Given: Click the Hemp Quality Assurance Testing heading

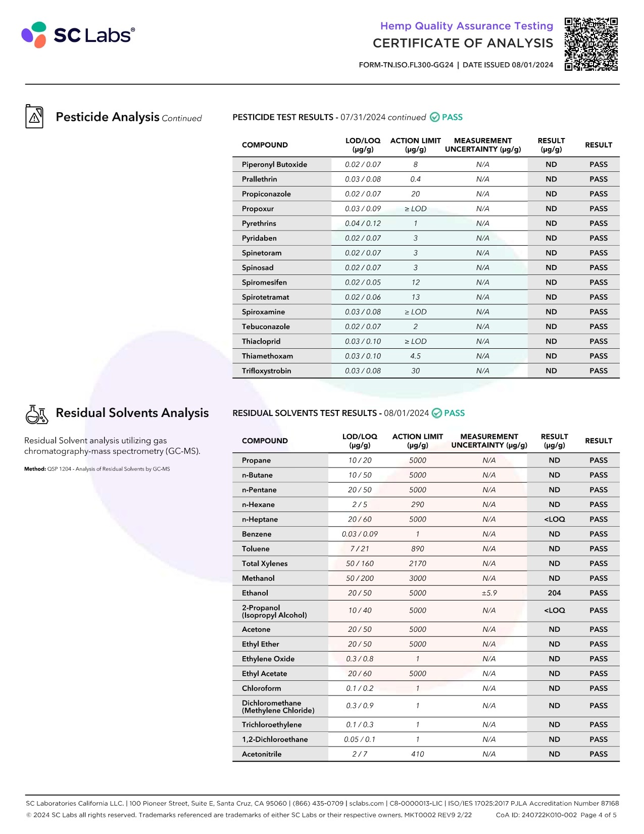Looking at the screenshot, I should [467, 26].
